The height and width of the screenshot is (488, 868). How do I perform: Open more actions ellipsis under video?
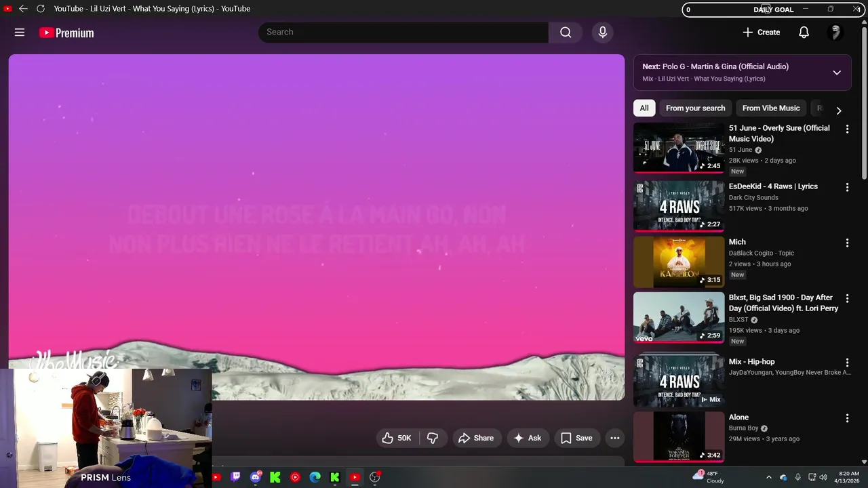[x=615, y=438]
